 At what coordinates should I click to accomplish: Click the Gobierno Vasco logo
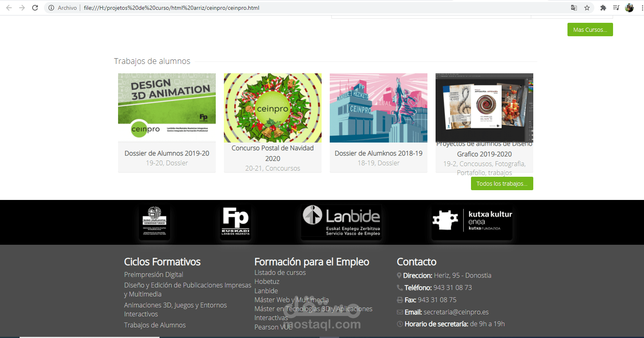[154, 222]
